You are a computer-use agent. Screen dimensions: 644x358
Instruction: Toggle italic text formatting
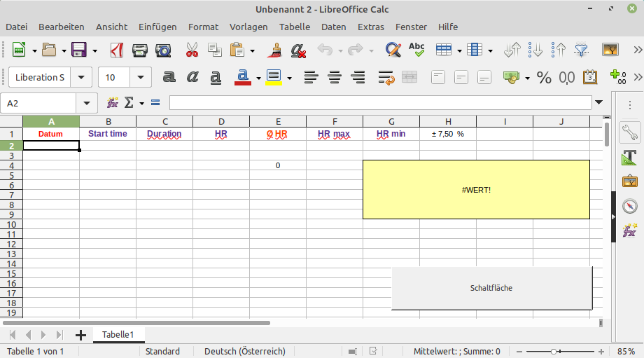coord(192,77)
